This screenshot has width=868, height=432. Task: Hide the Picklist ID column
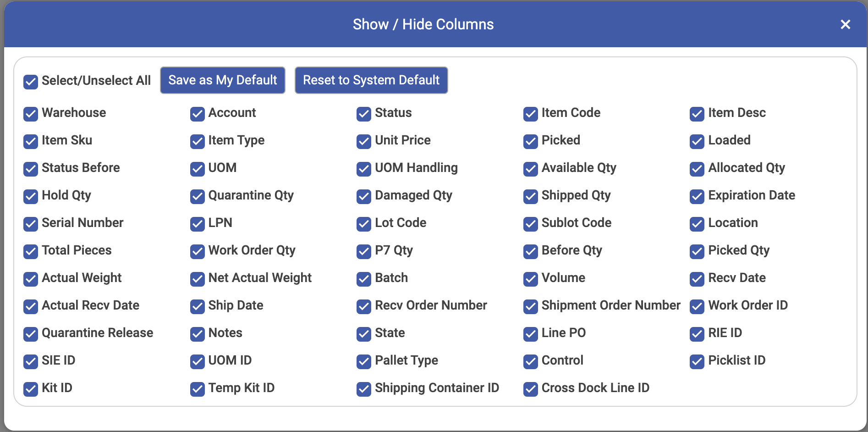point(697,362)
